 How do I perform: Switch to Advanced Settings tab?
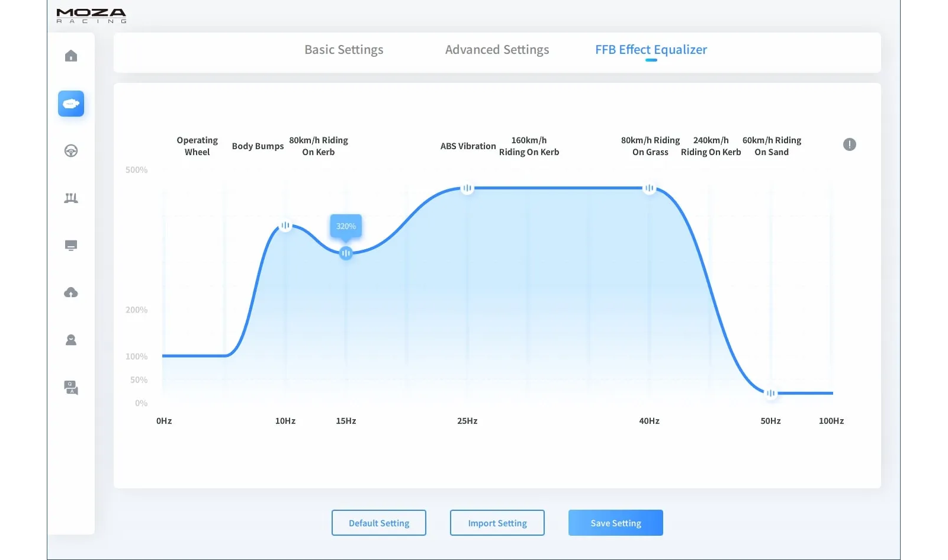497,50
